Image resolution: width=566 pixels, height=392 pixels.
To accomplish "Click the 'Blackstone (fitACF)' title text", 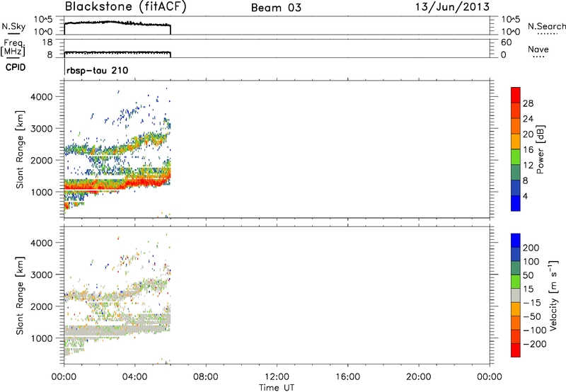I will point(126,7).
